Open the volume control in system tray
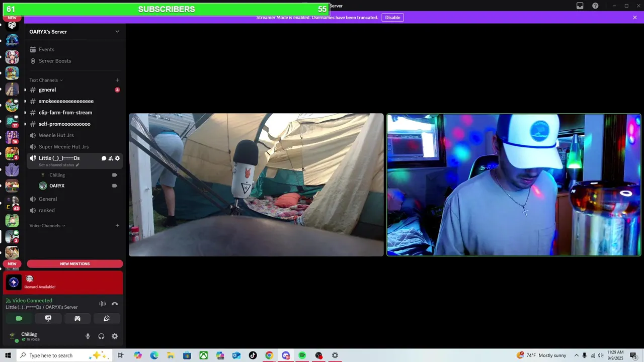The height and width of the screenshot is (362, 644). pyautogui.click(x=601, y=355)
